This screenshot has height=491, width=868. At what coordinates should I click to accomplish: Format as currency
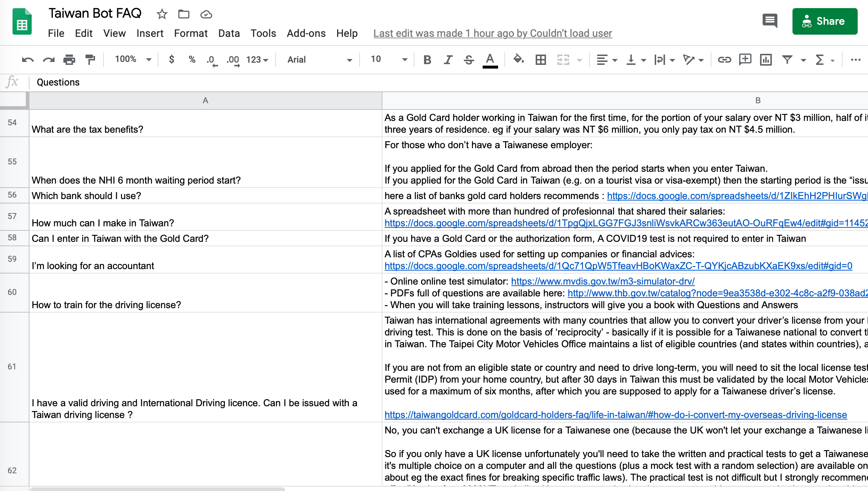coord(171,59)
